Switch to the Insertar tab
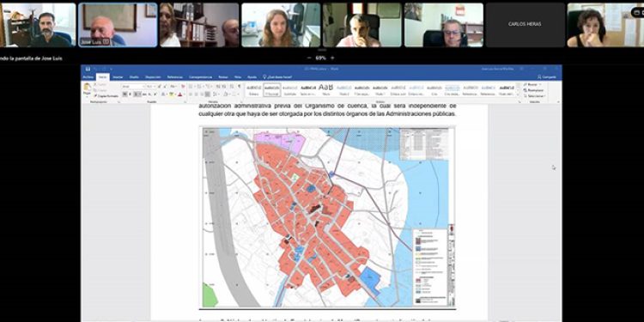This screenshot has width=644, height=322. [118, 76]
